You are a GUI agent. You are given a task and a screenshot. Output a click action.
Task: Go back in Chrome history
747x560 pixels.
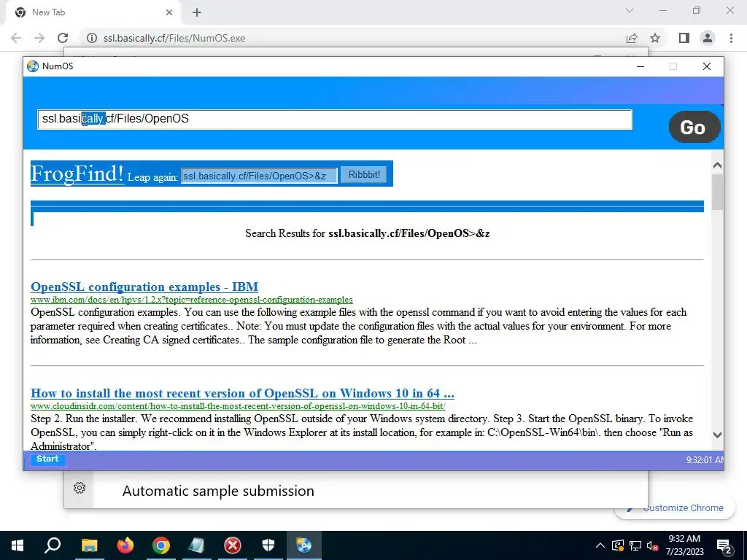click(16, 38)
